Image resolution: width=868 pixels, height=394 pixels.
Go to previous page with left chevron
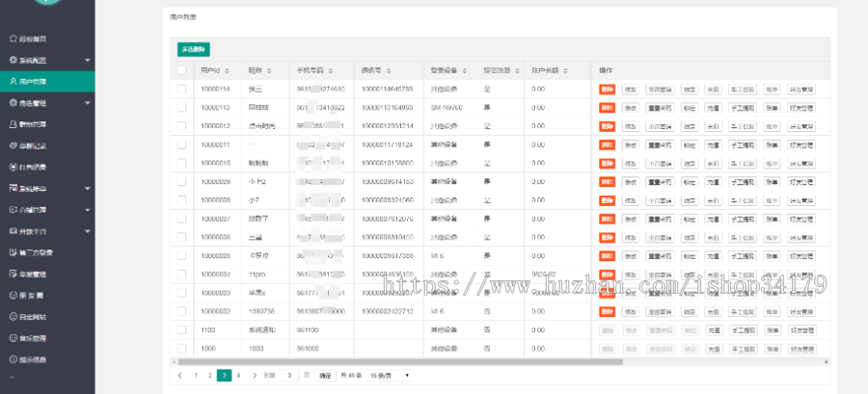coord(180,375)
